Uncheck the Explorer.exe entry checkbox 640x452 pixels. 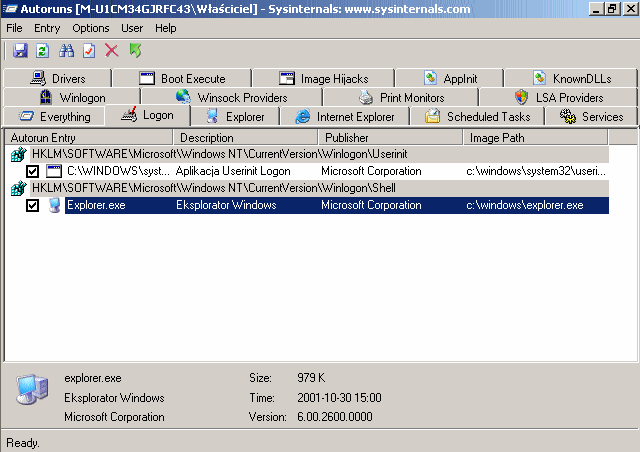[x=32, y=205]
